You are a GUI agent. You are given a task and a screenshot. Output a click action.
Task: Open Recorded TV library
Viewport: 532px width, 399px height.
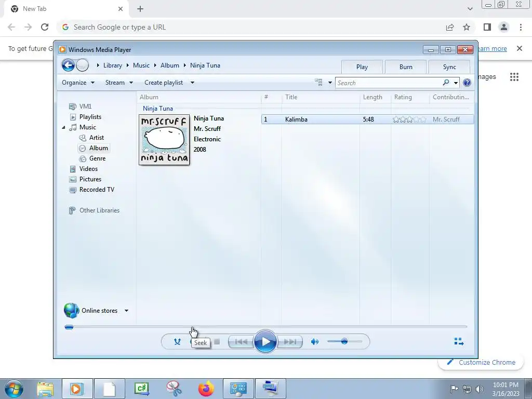(x=97, y=190)
